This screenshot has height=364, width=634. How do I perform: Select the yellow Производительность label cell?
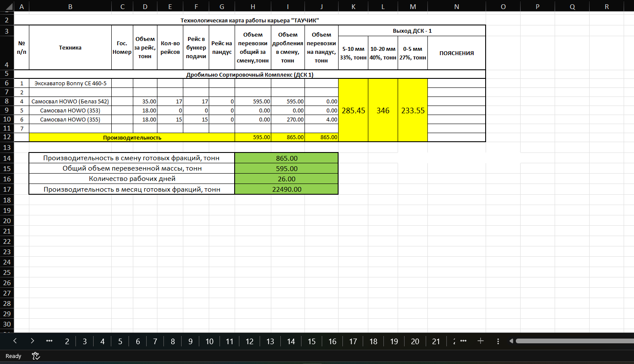click(132, 137)
